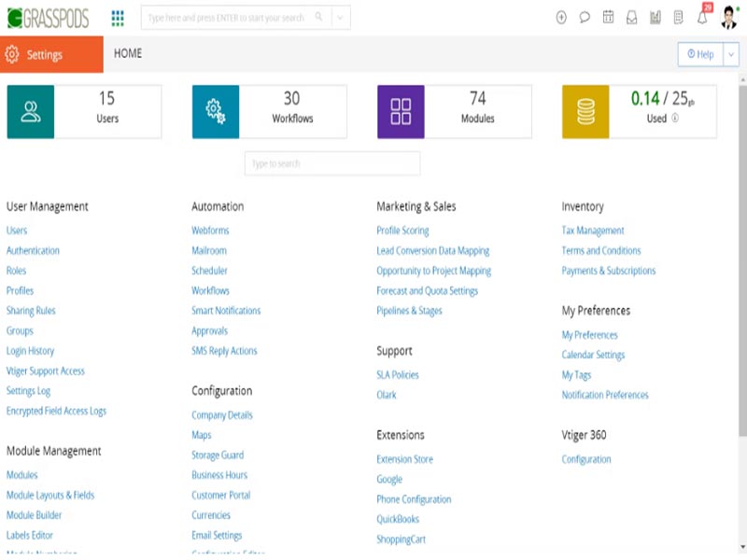
Task: Open the chat messages icon
Action: (x=585, y=16)
